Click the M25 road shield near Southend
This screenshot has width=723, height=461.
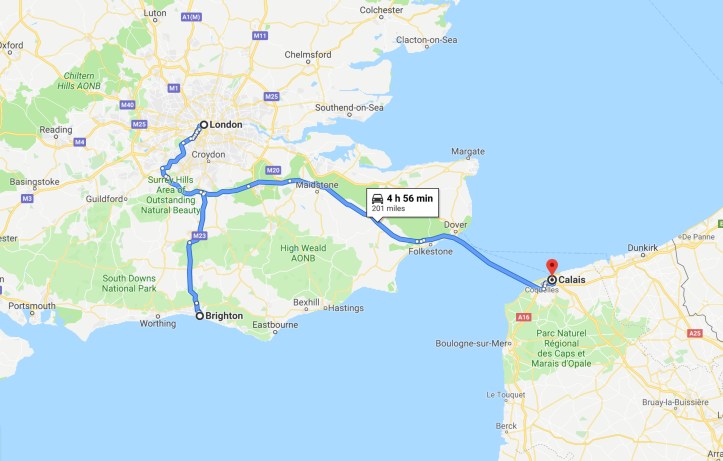[x=272, y=96]
